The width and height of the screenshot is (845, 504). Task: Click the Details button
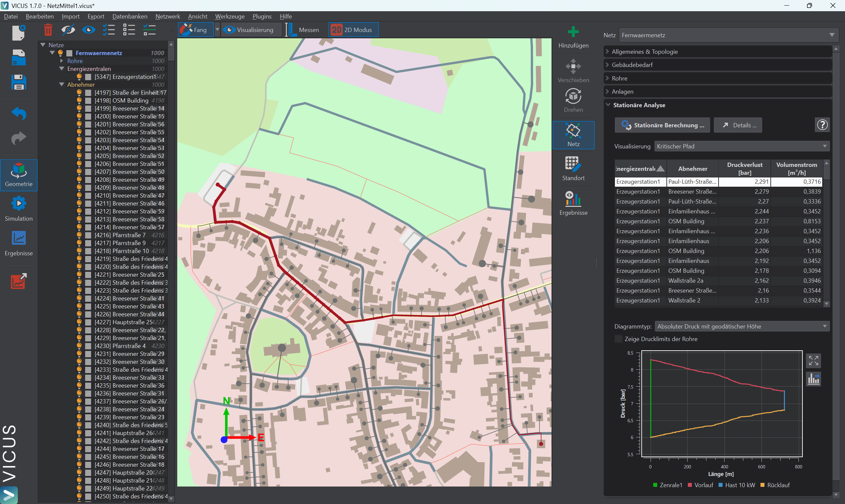[738, 125]
